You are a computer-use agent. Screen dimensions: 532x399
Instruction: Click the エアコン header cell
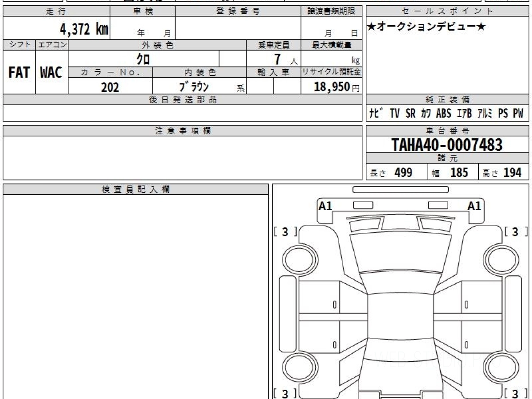(x=52, y=45)
